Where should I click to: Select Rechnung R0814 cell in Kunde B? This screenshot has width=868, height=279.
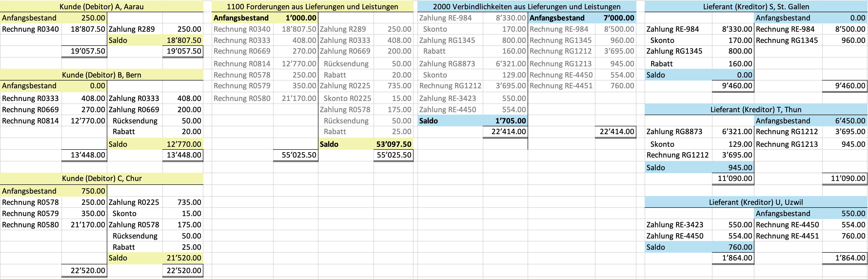pos(30,121)
